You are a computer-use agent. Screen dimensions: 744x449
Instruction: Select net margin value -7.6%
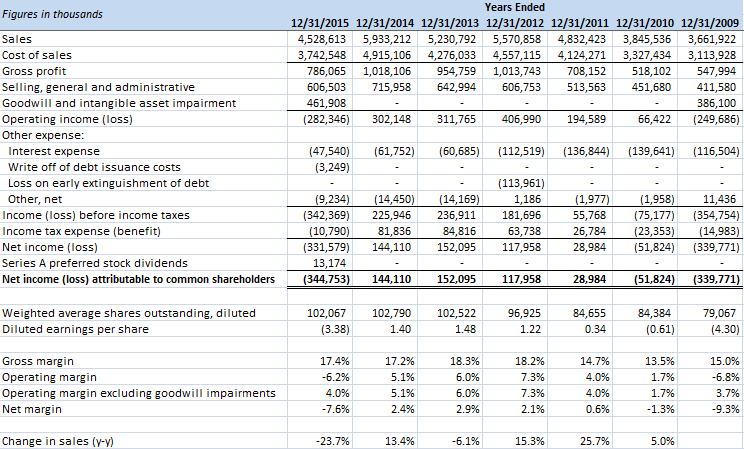click(336, 409)
